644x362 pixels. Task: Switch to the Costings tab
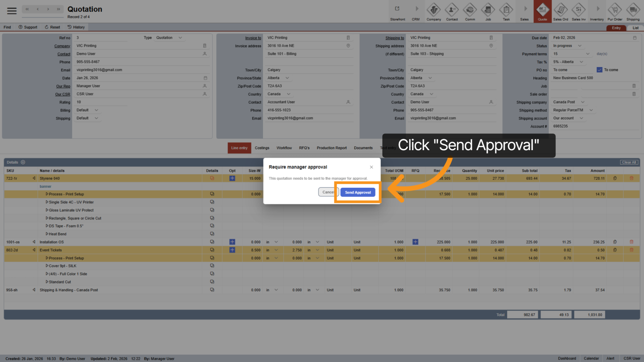tap(262, 148)
